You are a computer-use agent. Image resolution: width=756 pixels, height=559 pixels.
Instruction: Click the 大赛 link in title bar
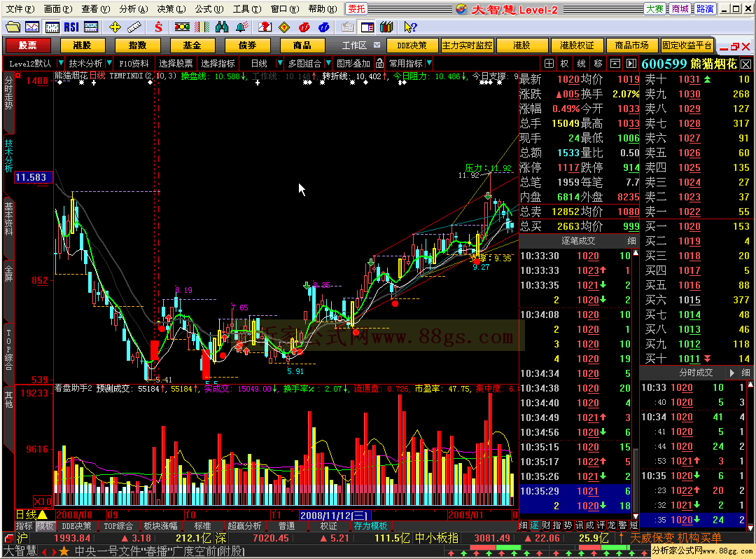[655, 8]
